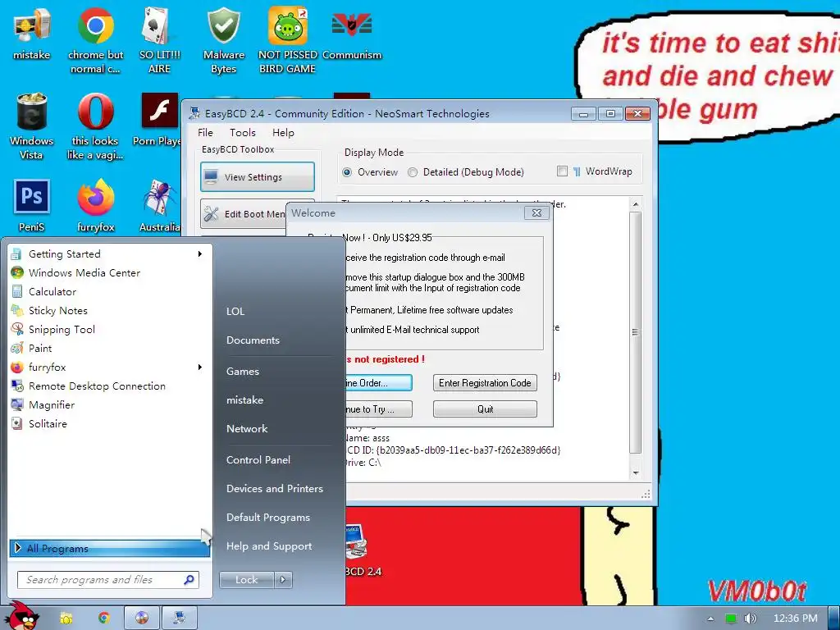
Task: Open LOL user folder link
Action: (x=235, y=311)
